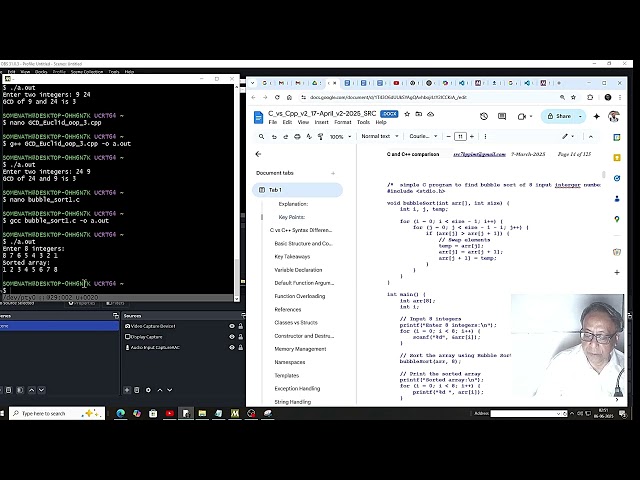Open YouTube app from the taskbar

coord(169,413)
